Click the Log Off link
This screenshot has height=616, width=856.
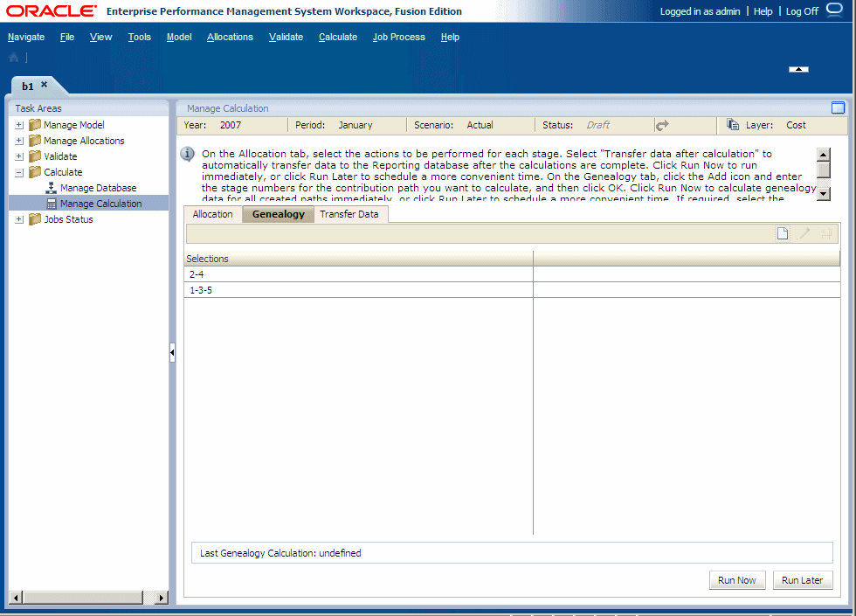tap(801, 11)
